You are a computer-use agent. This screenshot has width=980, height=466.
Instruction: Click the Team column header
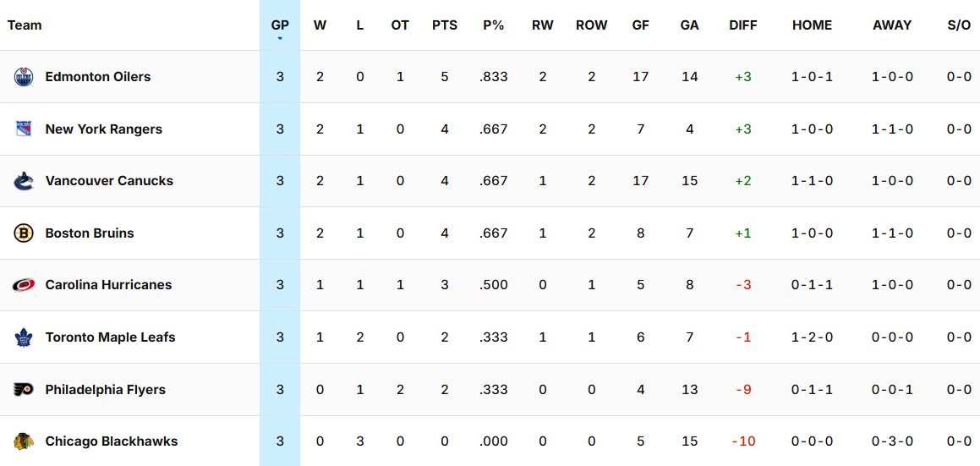(25, 25)
